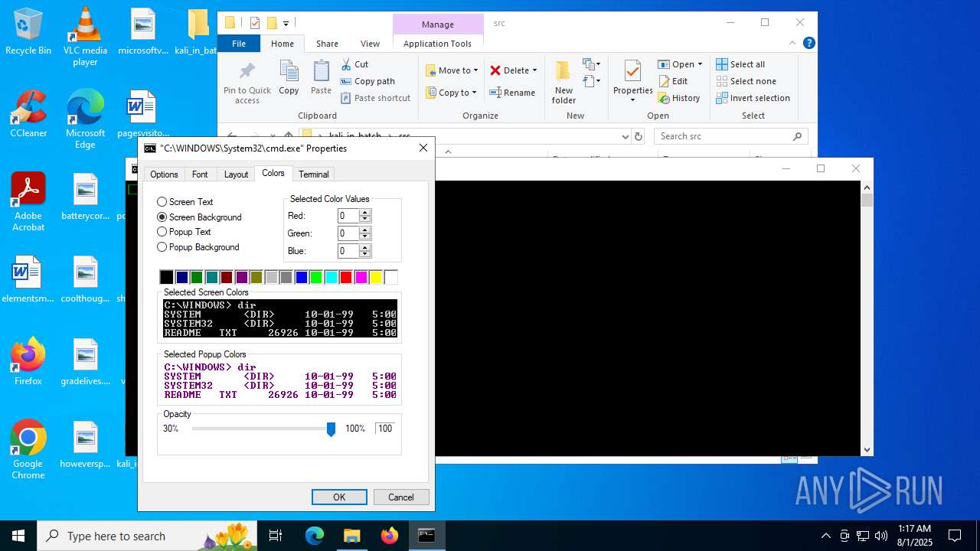The height and width of the screenshot is (551, 980).
Task: Click the Paste icon in Explorer ribbon
Action: click(x=321, y=77)
